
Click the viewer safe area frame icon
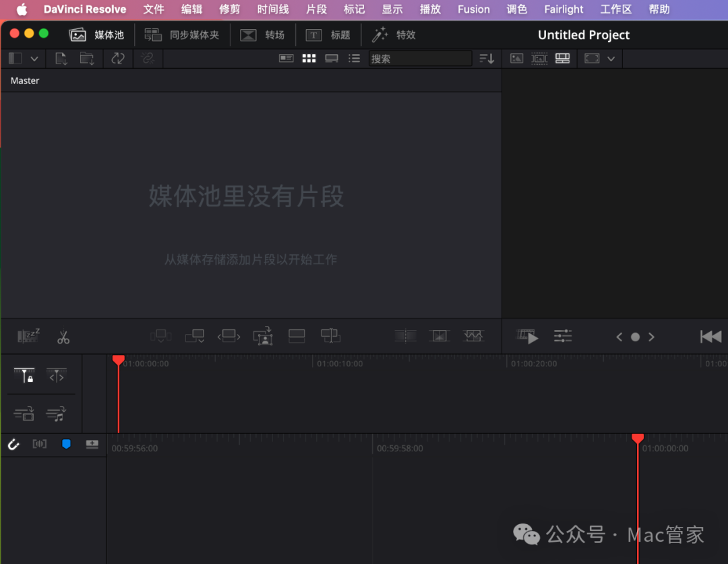click(592, 59)
